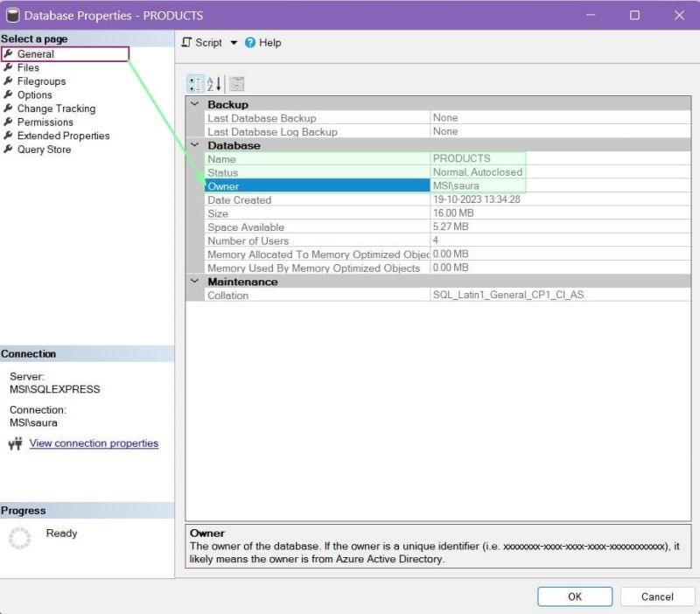Screen dimensions: 700x614
Task: Switch to categorized property view
Action: (196, 84)
